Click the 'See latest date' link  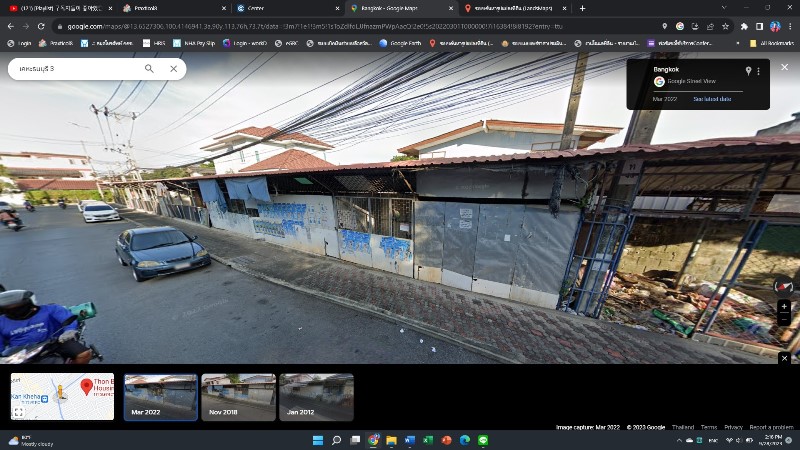pos(712,99)
